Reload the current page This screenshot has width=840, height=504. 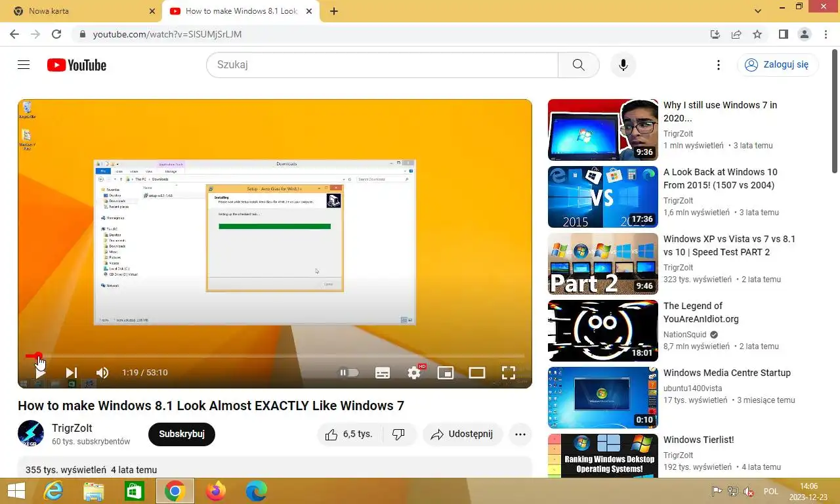(56, 34)
